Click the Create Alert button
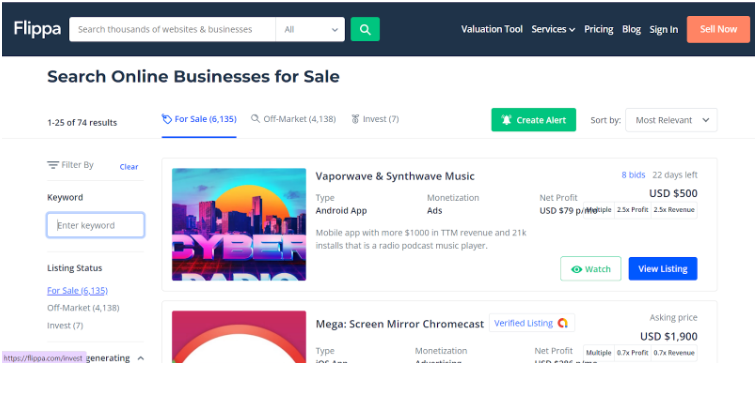Screen dimensions: 755x395 [x=534, y=120]
